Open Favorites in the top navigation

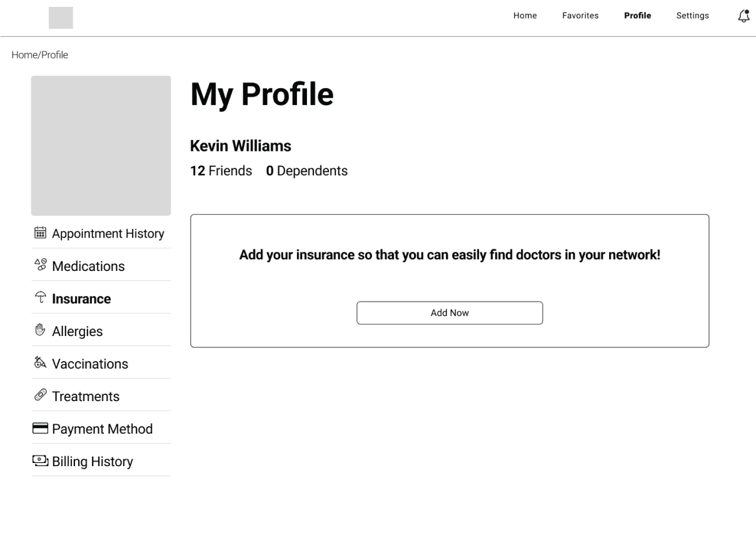(x=580, y=16)
